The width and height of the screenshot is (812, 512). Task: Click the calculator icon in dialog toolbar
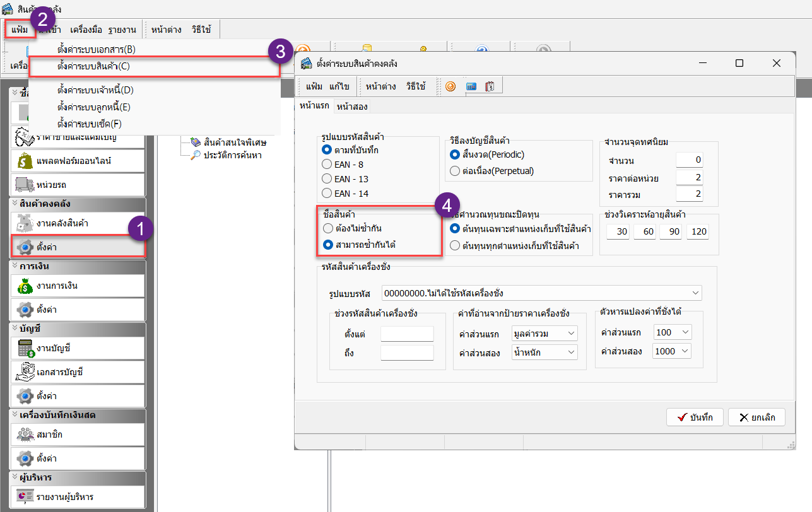(471, 86)
